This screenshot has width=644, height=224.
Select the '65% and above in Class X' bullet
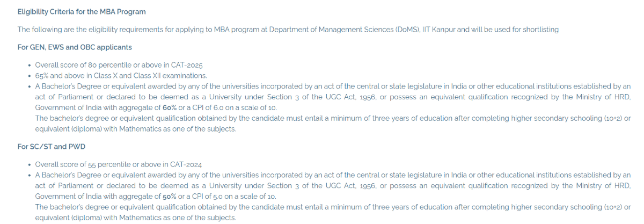[x=121, y=76]
